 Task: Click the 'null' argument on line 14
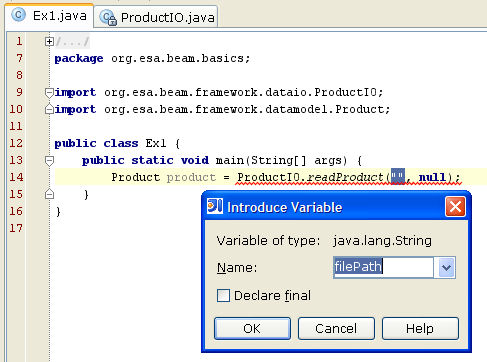click(x=432, y=177)
